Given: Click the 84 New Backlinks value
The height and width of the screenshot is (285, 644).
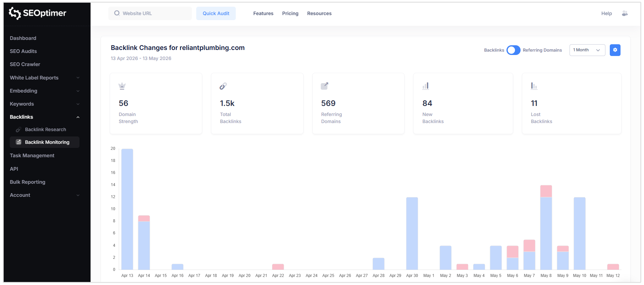Looking at the screenshot, I should (x=427, y=103).
